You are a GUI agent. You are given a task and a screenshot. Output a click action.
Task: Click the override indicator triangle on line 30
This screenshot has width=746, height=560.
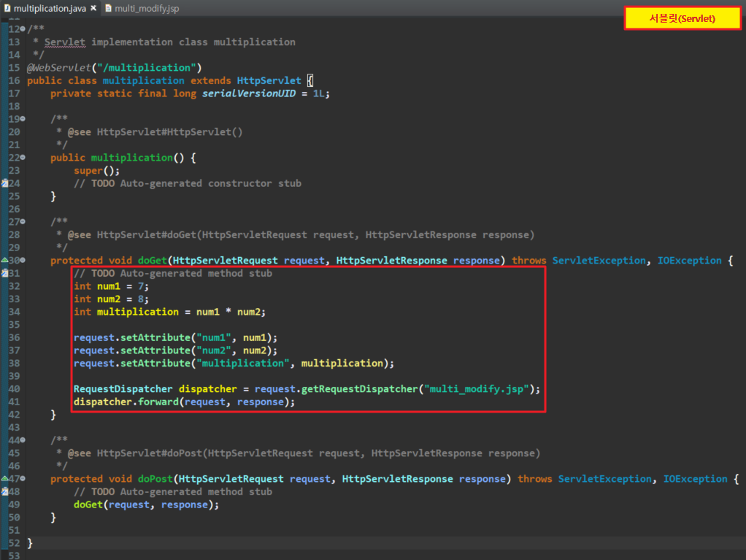pos(4,260)
